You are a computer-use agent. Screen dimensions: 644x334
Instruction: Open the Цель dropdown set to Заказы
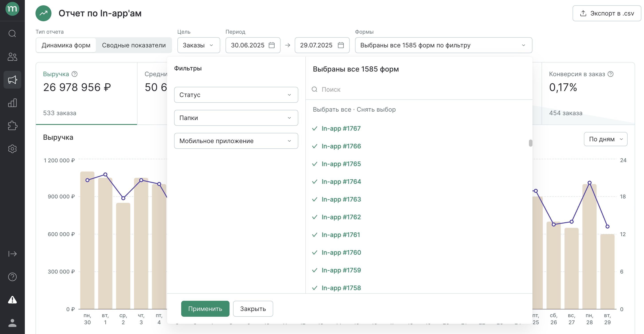199,45
